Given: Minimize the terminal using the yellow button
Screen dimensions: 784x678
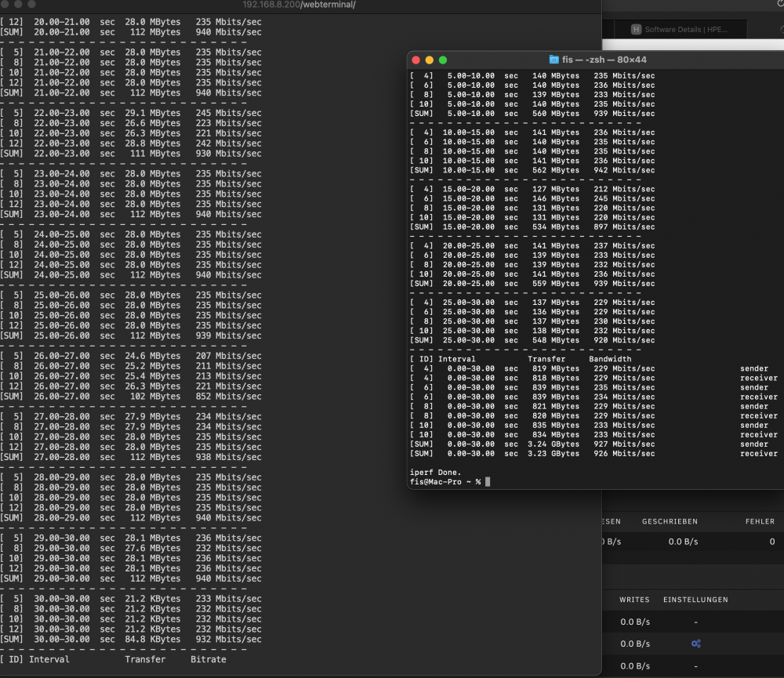Looking at the screenshot, I should click(x=429, y=60).
